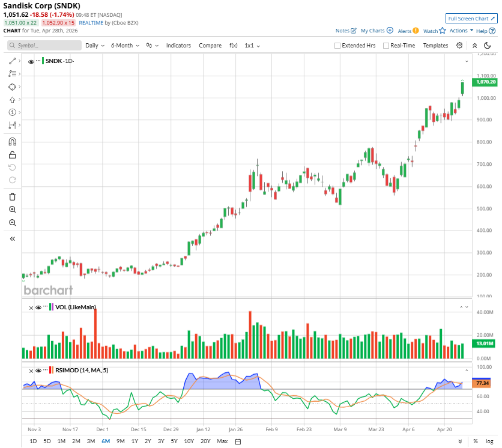Click the Symbol search field
The width and height of the screenshot is (502, 448).
tap(44, 46)
